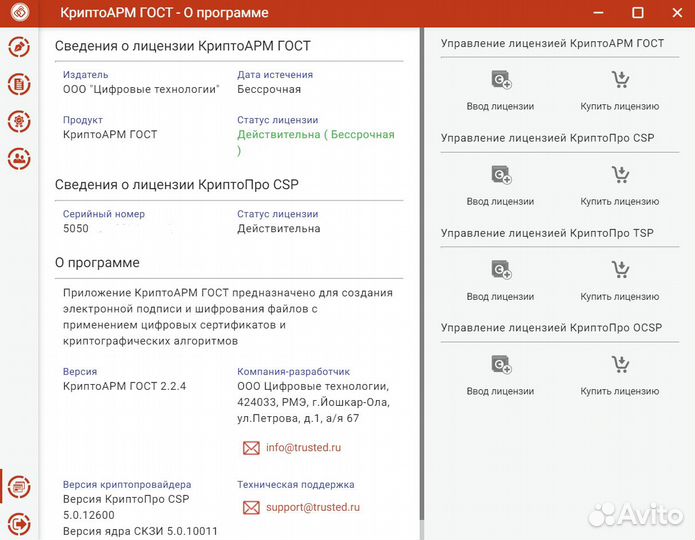Click heading 'Управление лицензией КриптоПро OCSP'
Image resolution: width=695 pixels, height=540 pixels.
pos(551,328)
